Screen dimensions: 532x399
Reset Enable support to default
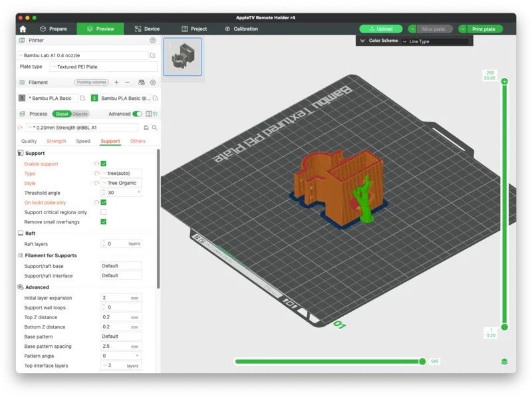[x=96, y=164]
